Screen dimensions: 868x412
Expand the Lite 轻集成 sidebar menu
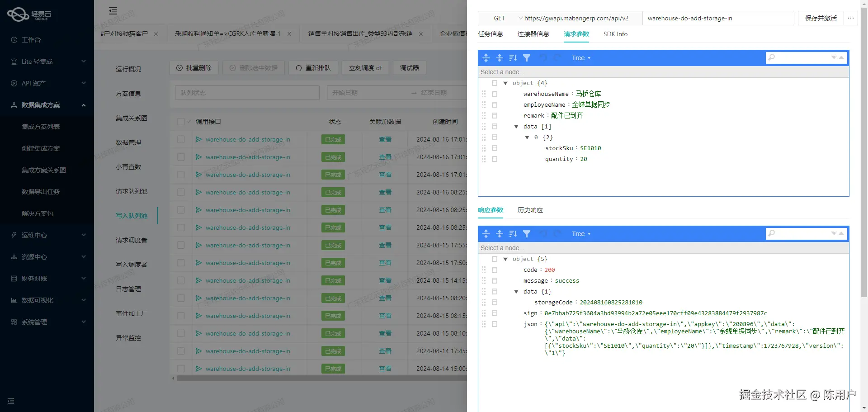point(47,62)
